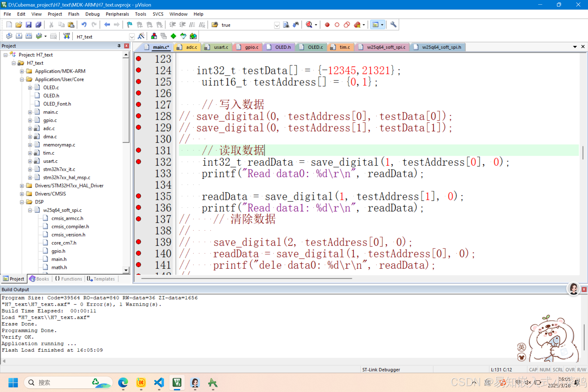Toggle the breakpoint on line 124
The width and height of the screenshot is (588, 392).
coord(139,70)
